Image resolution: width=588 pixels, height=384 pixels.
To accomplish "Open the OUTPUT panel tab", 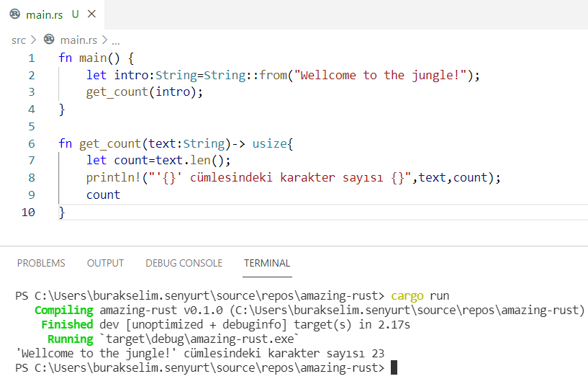I will click(x=105, y=263).
